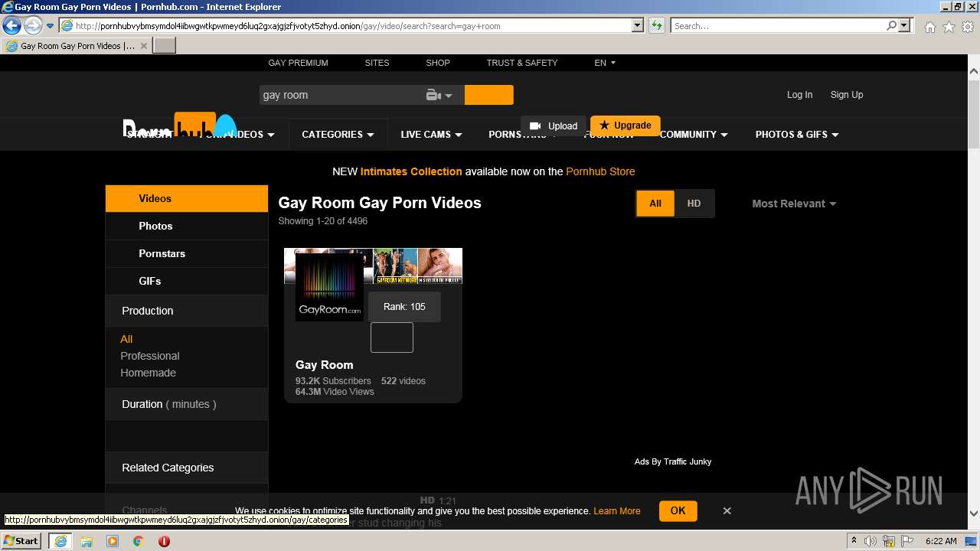Filter production by Homemade
Image resolution: width=980 pixels, height=551 pixels.
[148, 373]
